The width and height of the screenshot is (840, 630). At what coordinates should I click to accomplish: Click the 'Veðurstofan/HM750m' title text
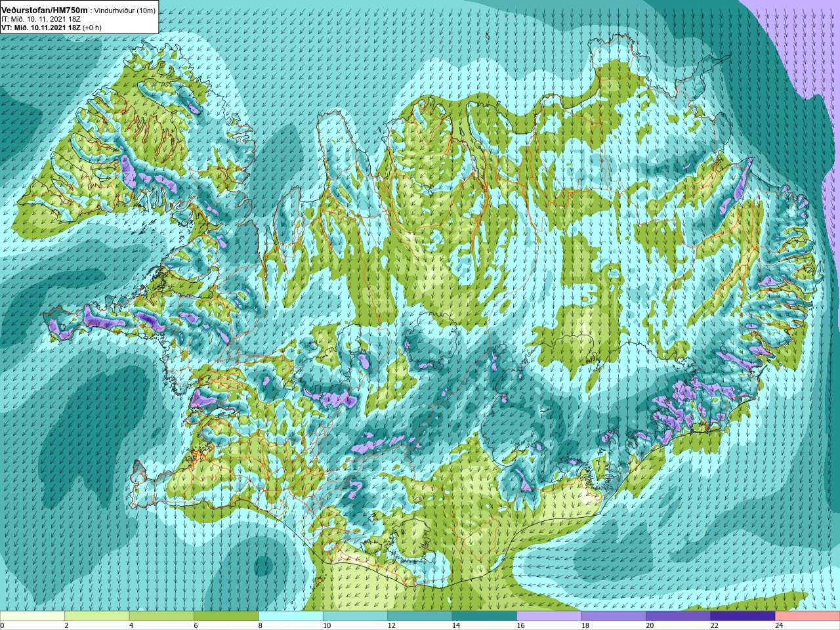tap(45, 10)
